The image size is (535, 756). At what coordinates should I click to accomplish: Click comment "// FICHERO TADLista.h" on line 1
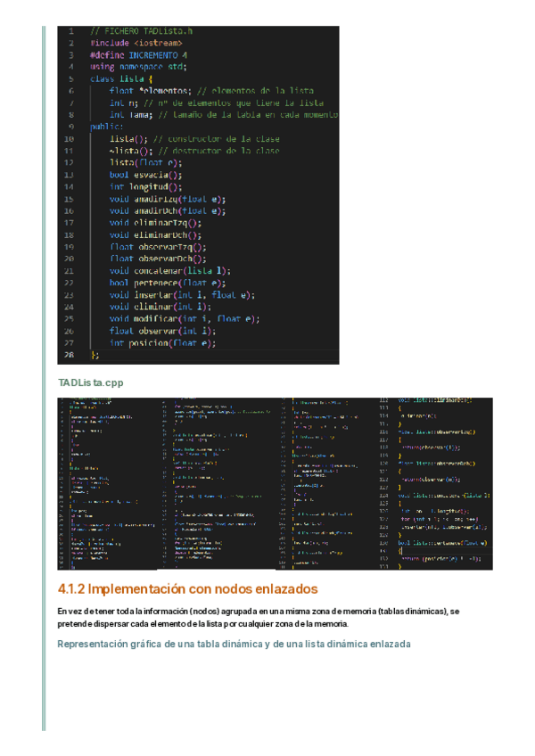(x=142, y=31)
